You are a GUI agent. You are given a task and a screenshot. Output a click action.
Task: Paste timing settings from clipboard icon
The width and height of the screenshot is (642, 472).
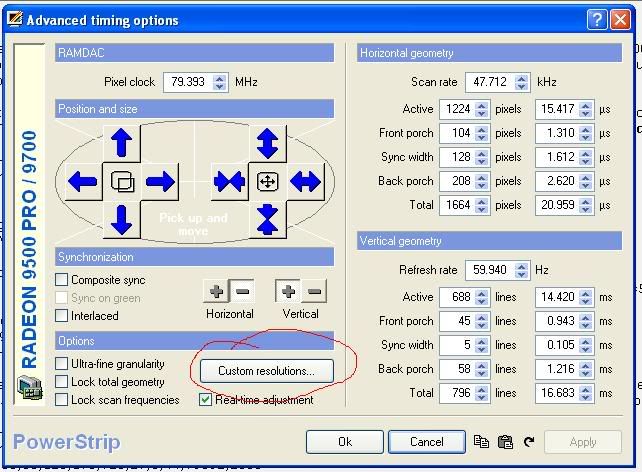click(505, 442)
